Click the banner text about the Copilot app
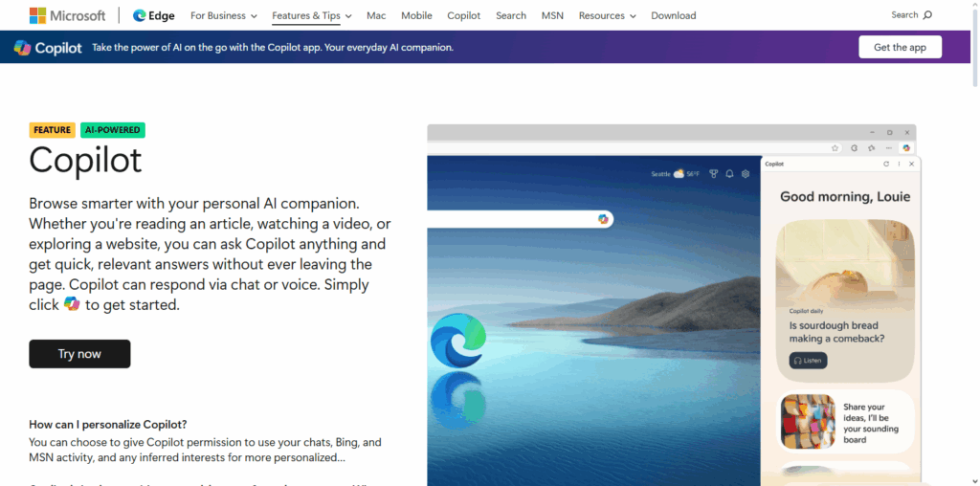This screenshot has width=980, height=486. pyautogui.click(x=273, y=48)
